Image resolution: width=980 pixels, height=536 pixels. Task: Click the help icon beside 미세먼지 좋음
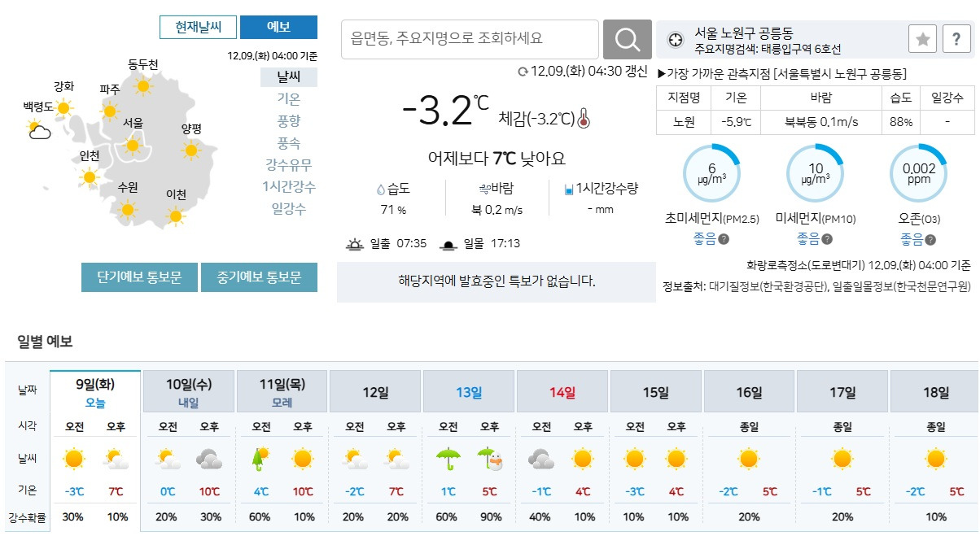(827, 240)
